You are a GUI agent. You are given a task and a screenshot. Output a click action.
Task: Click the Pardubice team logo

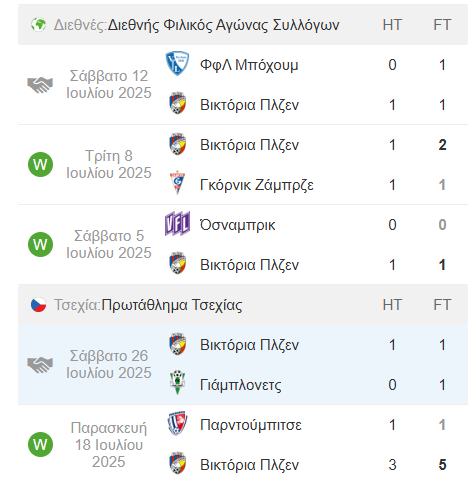pyautogui.click(x=177, y=423)
